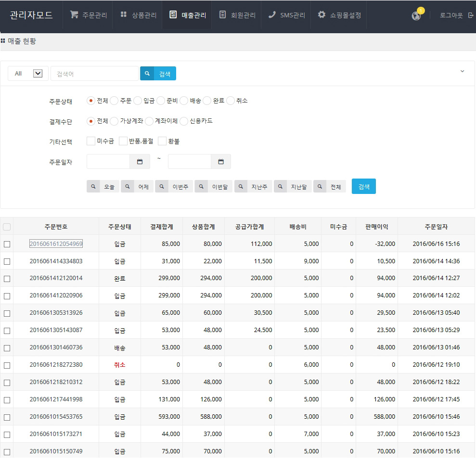Viewport: 476px width, 462px height.
Task: Select 가상계좌 payment method radio
Action: [x=114, y=121]
